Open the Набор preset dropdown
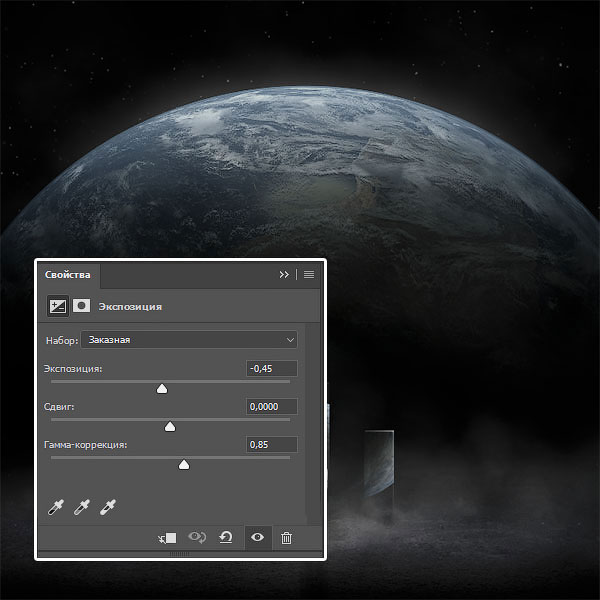600x600 pixels. 189,340
